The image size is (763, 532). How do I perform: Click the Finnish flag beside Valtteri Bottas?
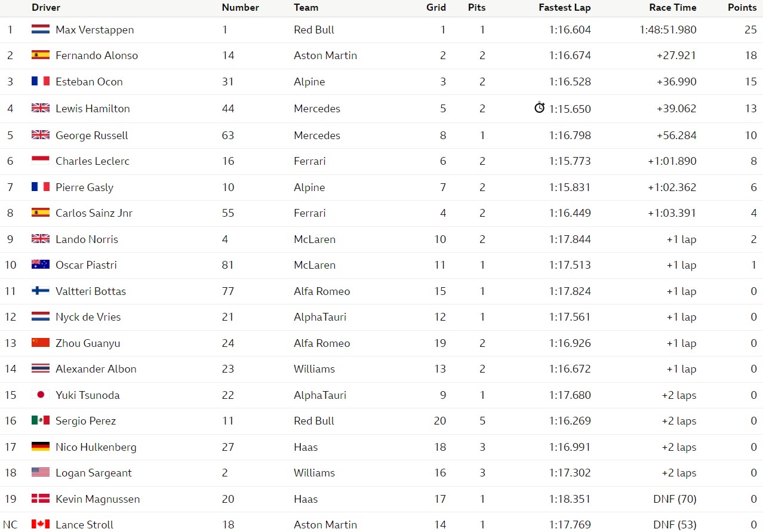click(x=41, y=291)
